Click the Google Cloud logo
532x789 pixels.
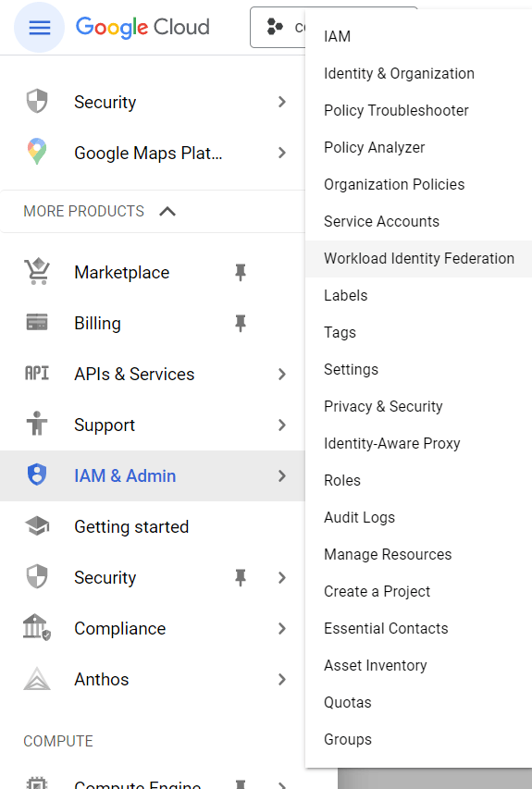(142, 27)
